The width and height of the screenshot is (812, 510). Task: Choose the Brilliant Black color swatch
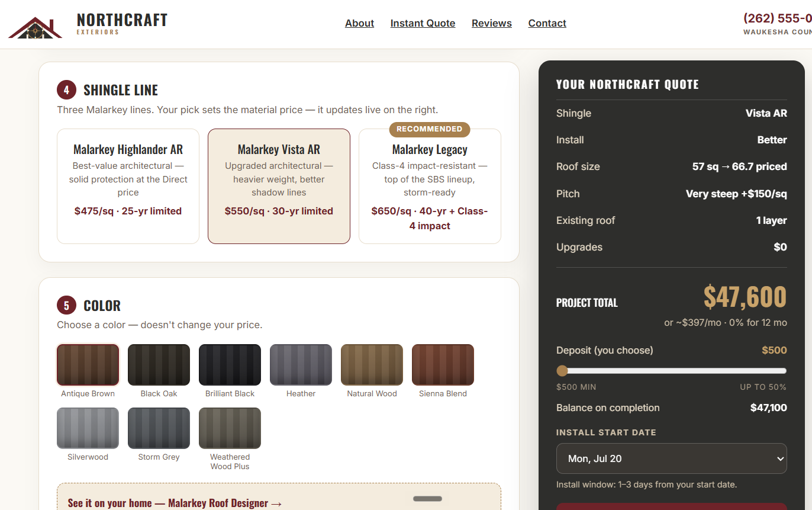tap(230, 365)
